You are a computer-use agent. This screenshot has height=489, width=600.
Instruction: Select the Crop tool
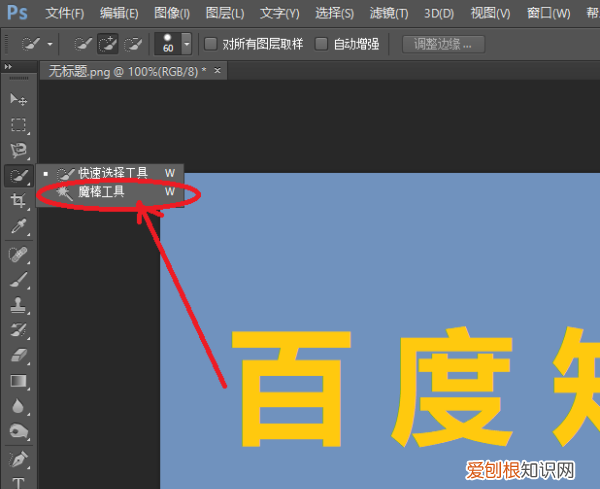tap(18, 200)
